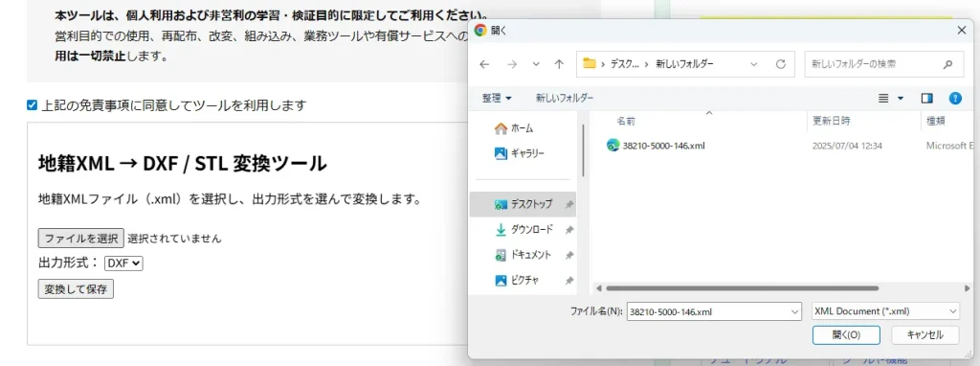
Task: Click the pin icon beside ピクチャ
Action: pos(569,281)
